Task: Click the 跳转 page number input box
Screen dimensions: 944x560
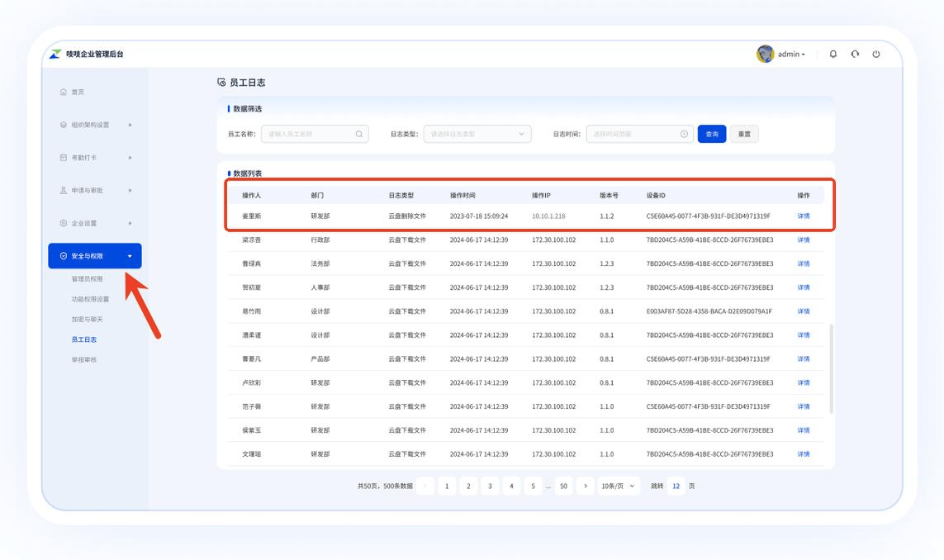Action: tap(676, 486)
